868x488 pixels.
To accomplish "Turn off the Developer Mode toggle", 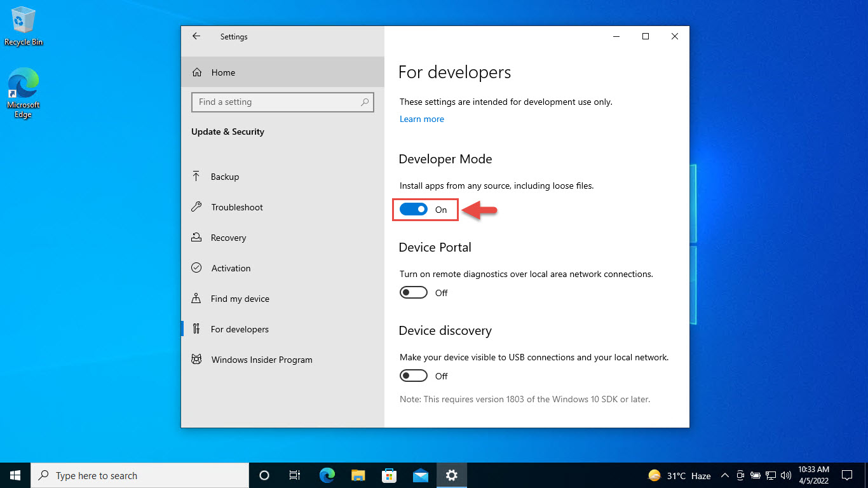I will 414,210.
